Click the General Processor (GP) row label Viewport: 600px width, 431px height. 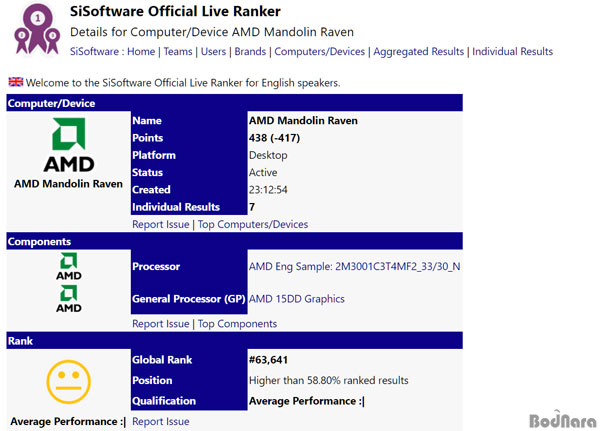tap(189, 299)
